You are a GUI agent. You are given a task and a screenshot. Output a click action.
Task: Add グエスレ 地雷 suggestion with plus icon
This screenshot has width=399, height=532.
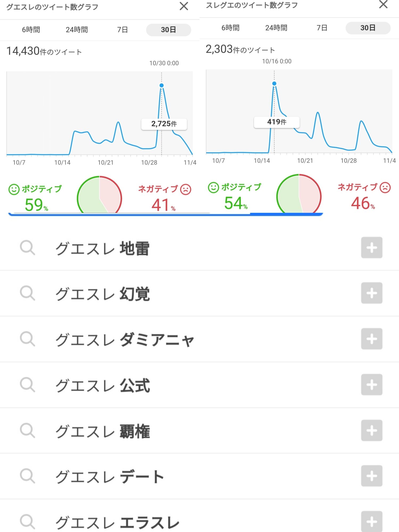pyautogui.click(x=371, y=248)
